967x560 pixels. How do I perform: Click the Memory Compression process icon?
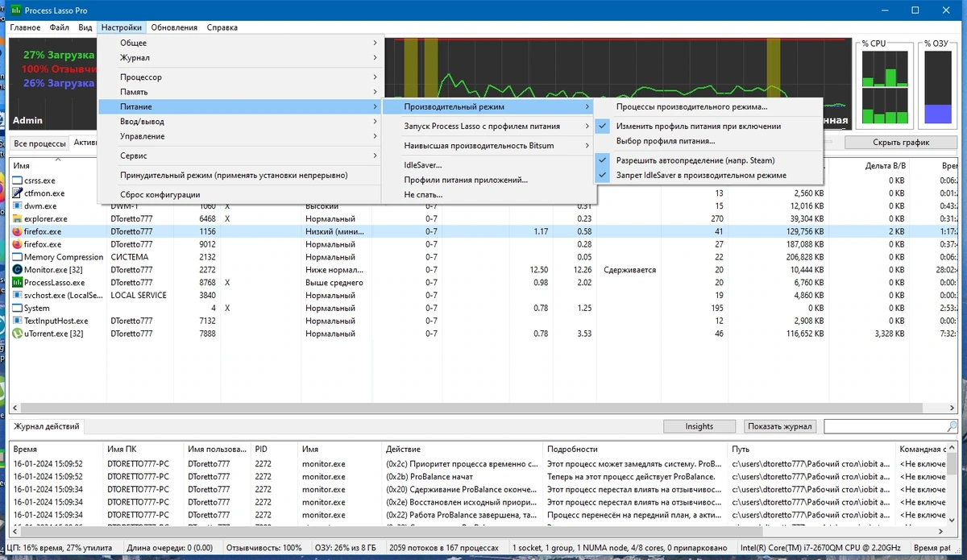point(17,257)
